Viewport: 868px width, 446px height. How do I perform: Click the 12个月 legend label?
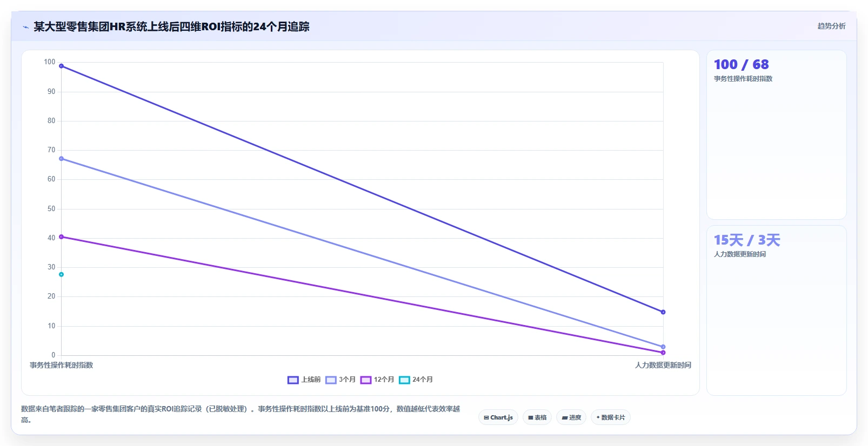[384, 380]
